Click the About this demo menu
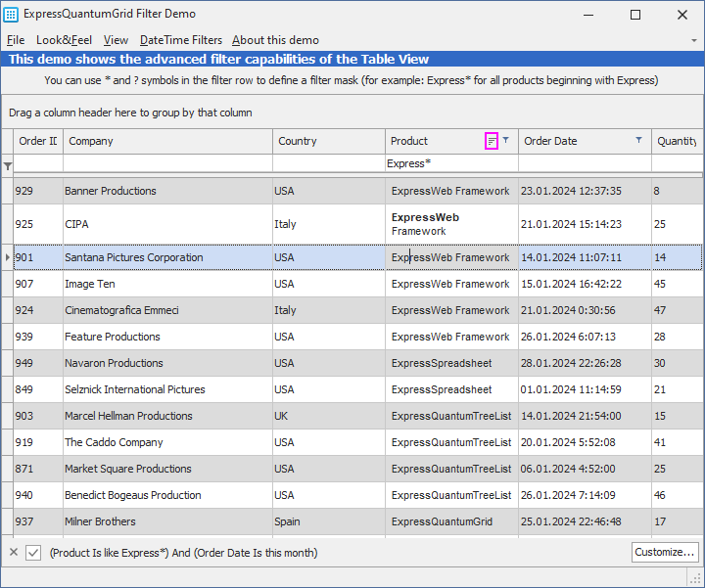The width and height of the screenshot is (705, 588). pyautogui.click(x=275, y=40)
